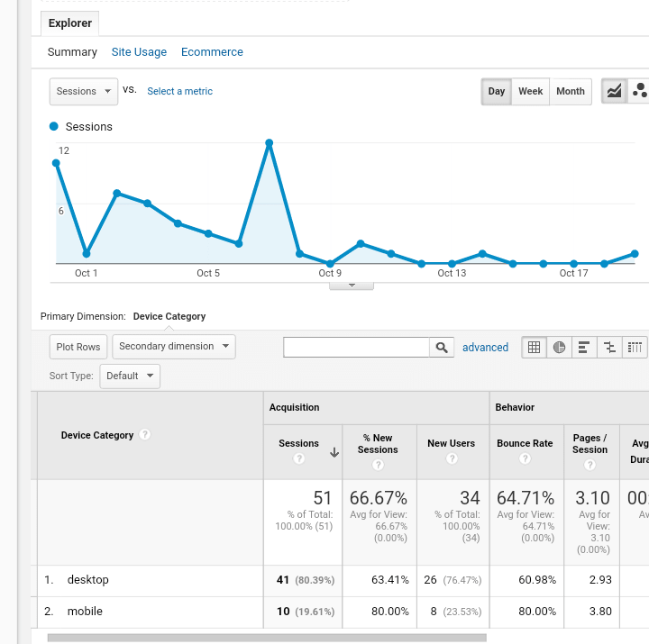This screenshot has width=649, height=644.
Task: Toggle the graph interval to Day
Action: [x=497, y=91]
